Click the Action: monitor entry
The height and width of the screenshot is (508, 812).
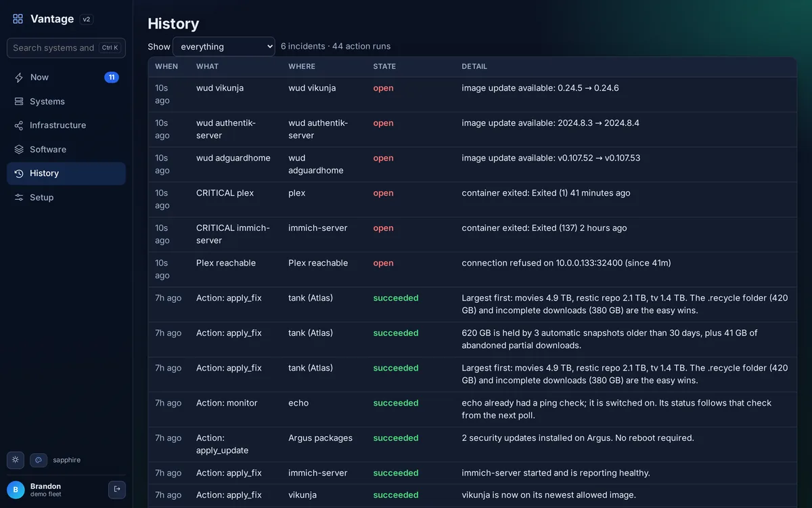point(227,403)
